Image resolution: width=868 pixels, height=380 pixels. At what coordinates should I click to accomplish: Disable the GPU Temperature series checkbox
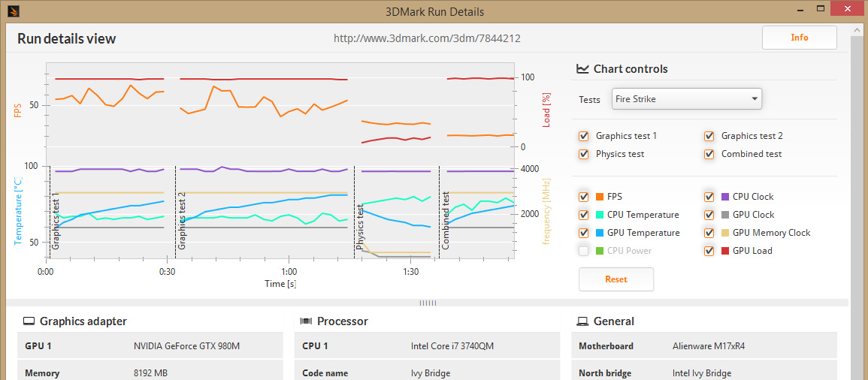[x=583, y=233]
